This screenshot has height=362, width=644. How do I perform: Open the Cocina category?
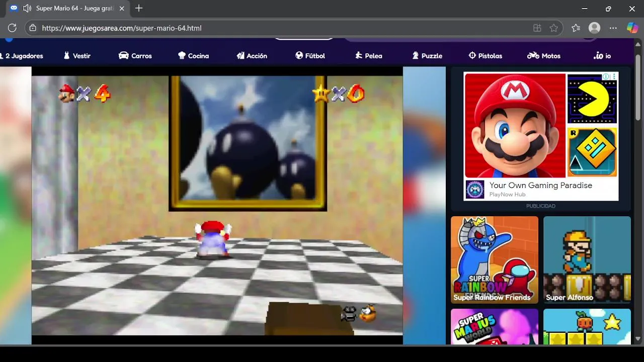coord(193,56)
